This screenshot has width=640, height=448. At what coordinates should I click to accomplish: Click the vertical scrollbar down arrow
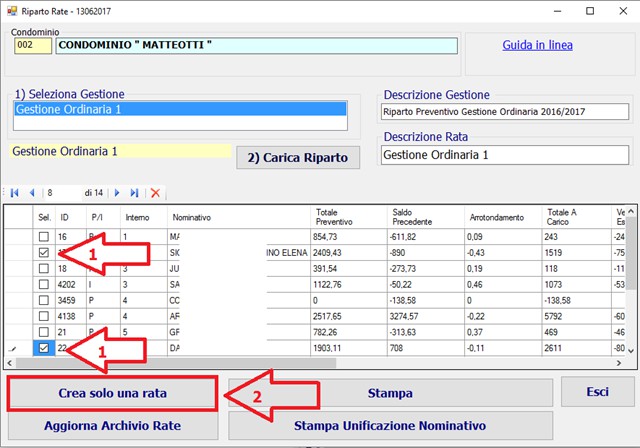pyautogui.click(x=631, y=351)
